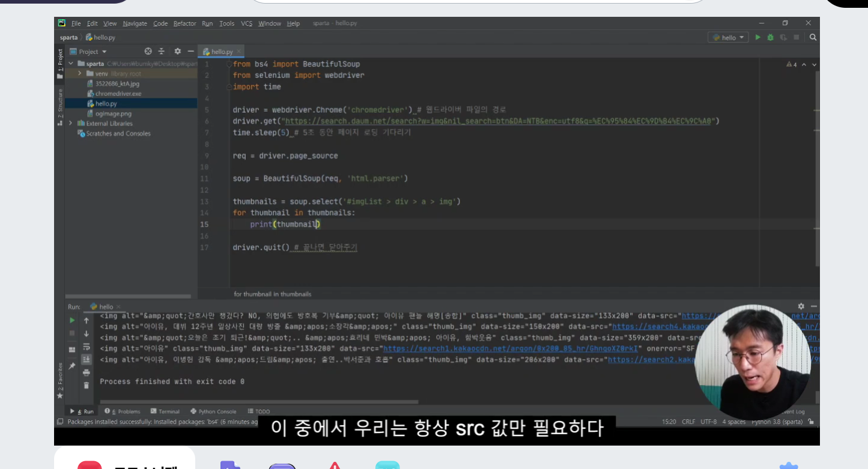Expand the venv folder
Viewport: 868px width, 469px height.
(x=81, y=73)
